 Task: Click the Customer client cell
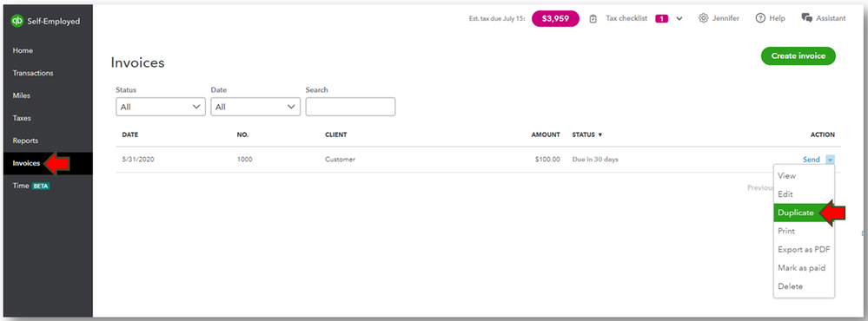coord(340,160)
